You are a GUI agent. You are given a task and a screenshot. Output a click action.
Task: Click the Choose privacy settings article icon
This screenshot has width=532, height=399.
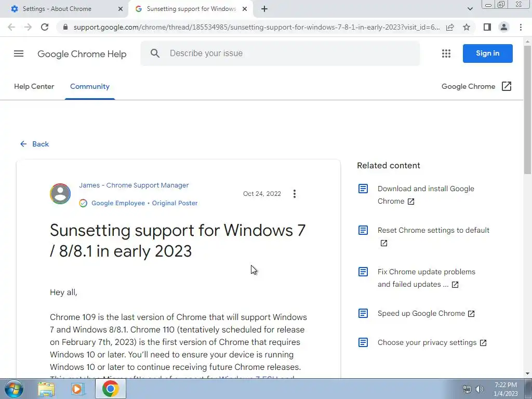click(x=363, y=342)
